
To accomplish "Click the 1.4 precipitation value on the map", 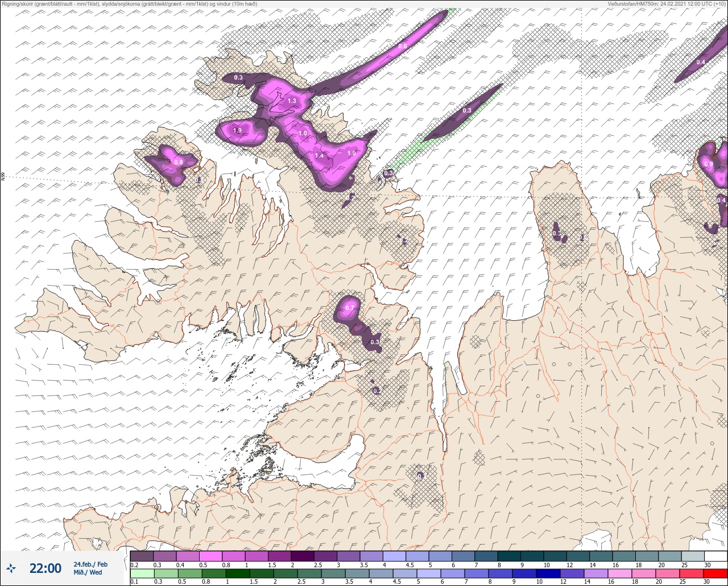I will [319, 155].
